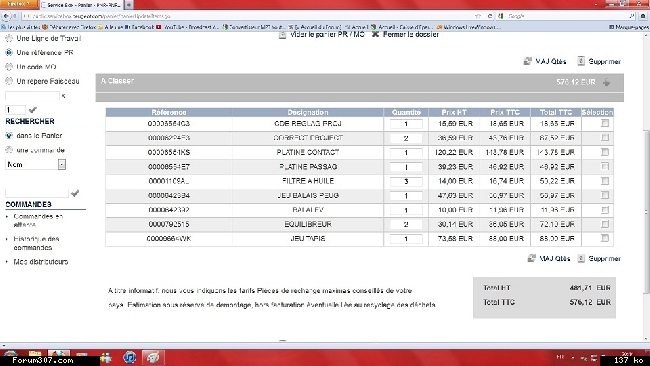
Task: Click the Vider le panier PR/MO icon
Action: (x=282, y=35)
